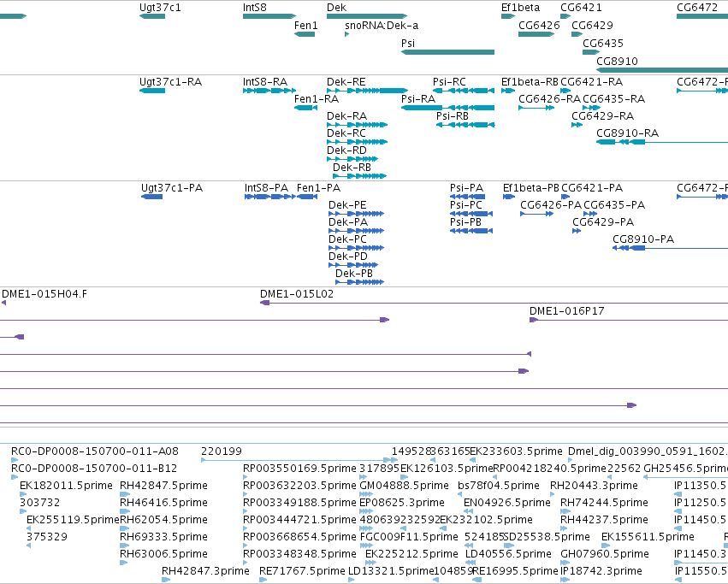Select the Ef1beta-RB transcript label

[x=530, y=82]
